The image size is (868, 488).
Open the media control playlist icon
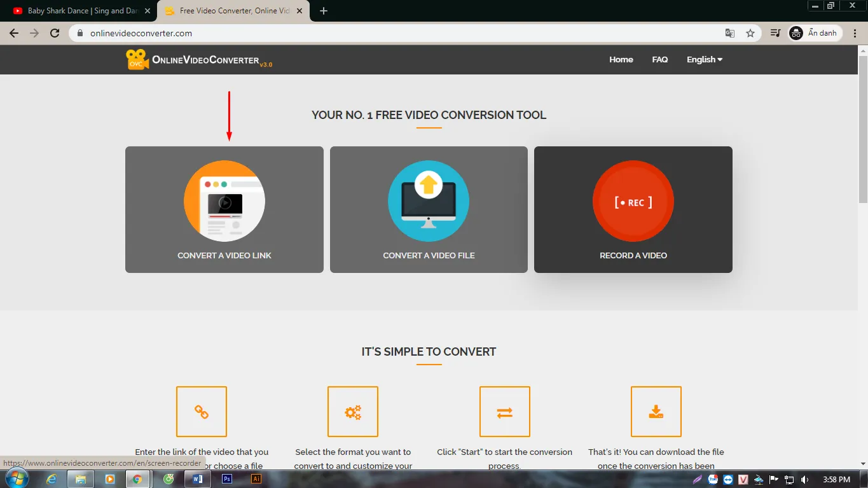coord(775,33)
